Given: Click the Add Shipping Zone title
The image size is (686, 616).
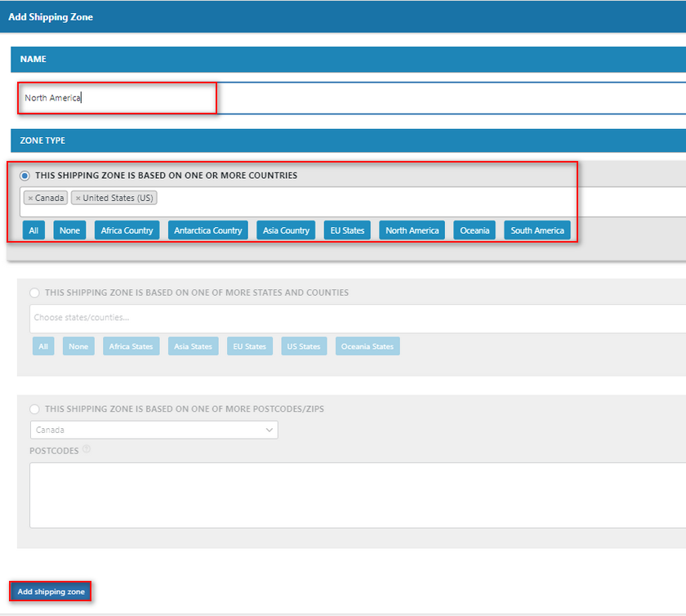Looking at the screenshot, I should pos(51,17).
